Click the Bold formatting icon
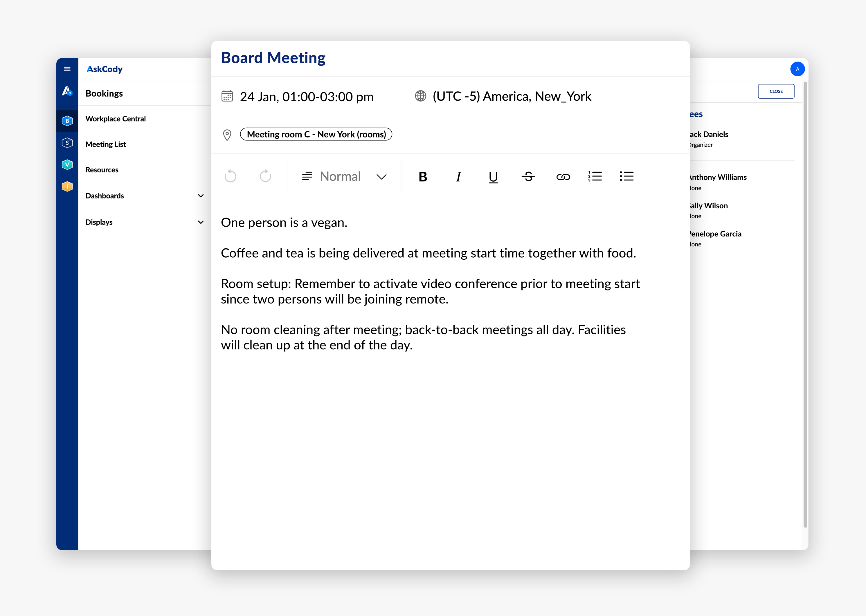866x616 pixels. click(422, 177)
